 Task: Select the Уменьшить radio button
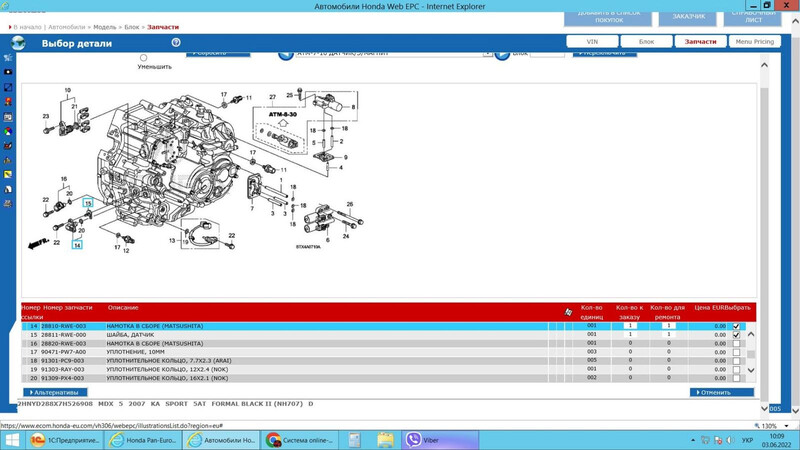[x=143, y=58]
